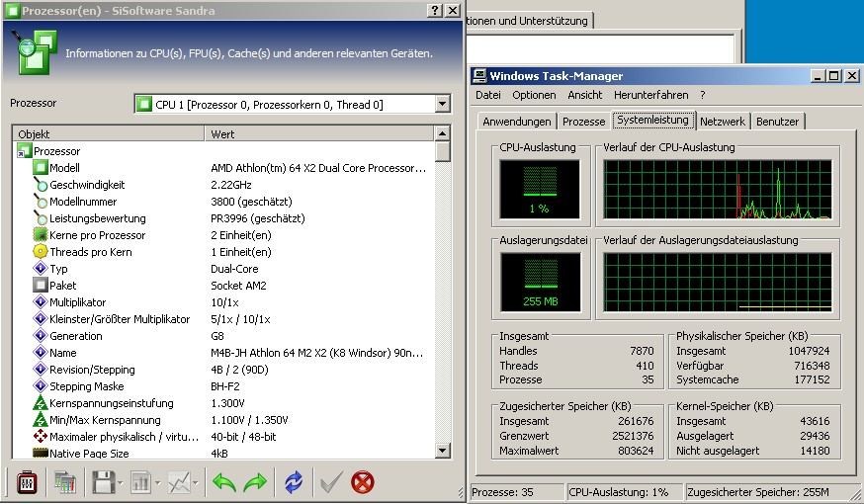
Task: Open the save icon dropdown arrow
Action: tap(121, 483)
